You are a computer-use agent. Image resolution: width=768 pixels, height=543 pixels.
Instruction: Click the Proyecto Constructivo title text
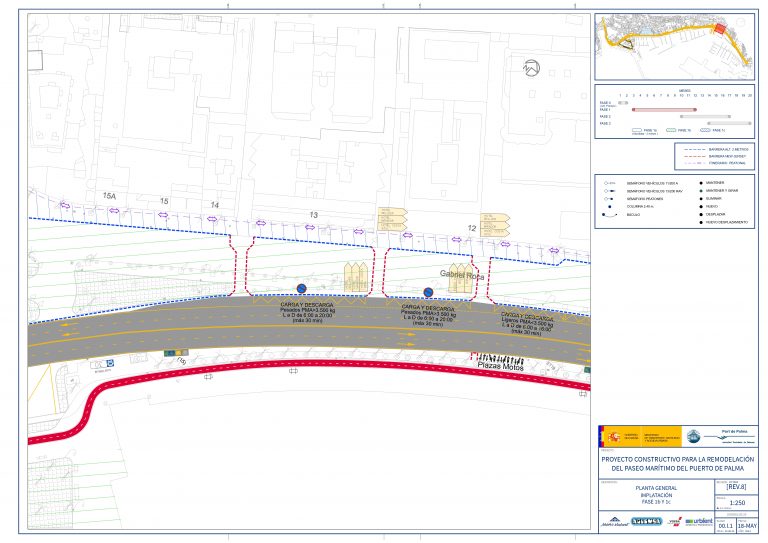click(678, 464)
